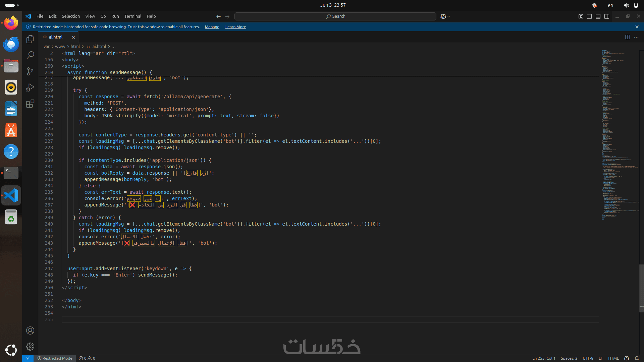
Task: Open the Source Control view
Action: coord(30,71)
